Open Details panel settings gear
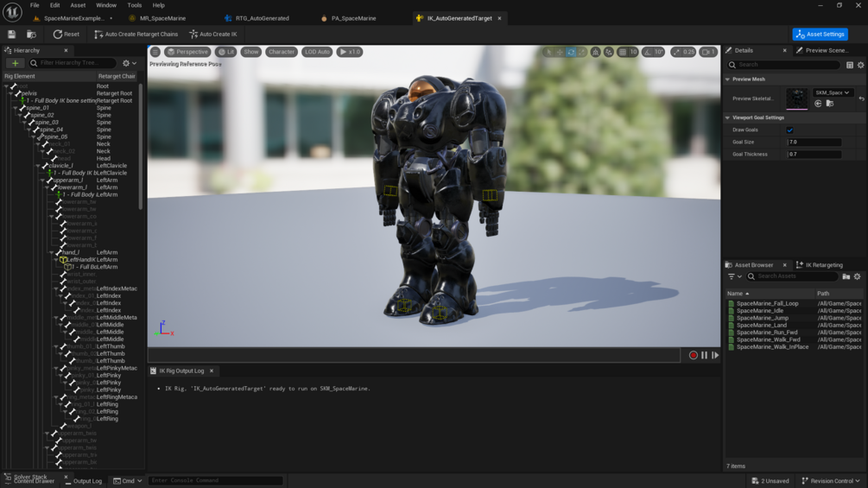The height and width of the screenshot is (488, 868). pos(861,65)
